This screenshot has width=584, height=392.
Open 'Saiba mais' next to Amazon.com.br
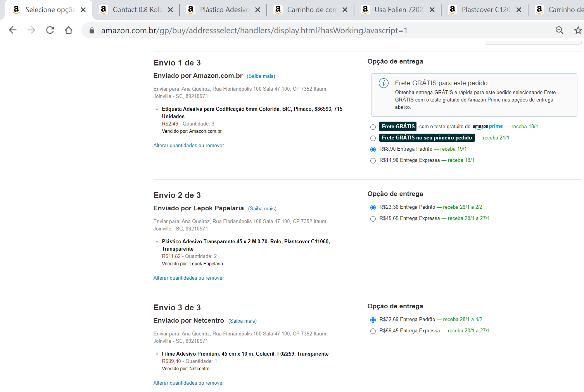coord(261,76)
